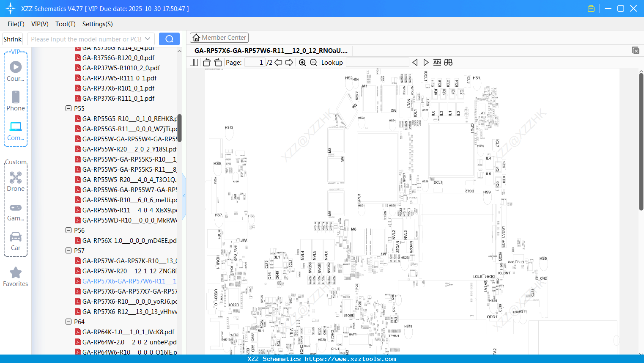644x363 pixels.
Task: Open the GA-RP55G5-R10 REHK8 file
Action: [129, 118]
